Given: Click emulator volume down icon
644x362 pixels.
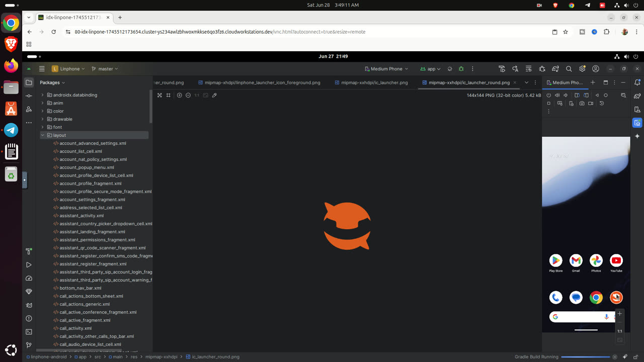Looking at the screenshot, I should tap(566, 95).
